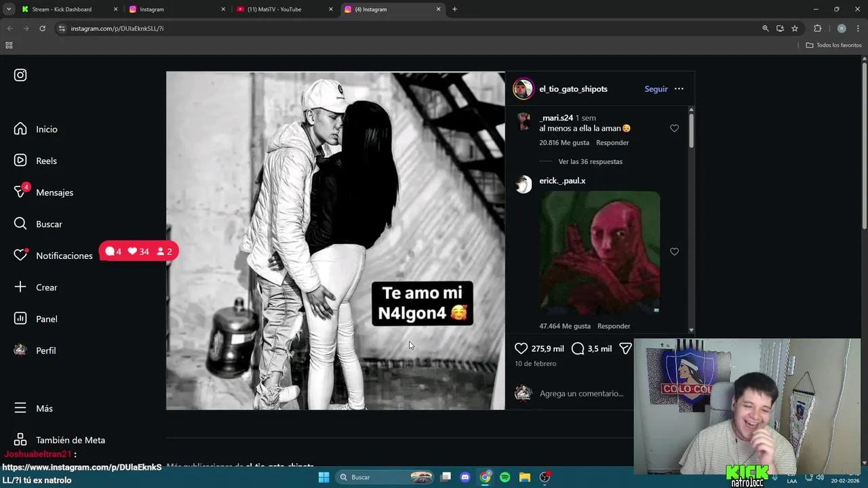Click the taskbar Buscar search box

pyautogui.click(x=384, y=477)
